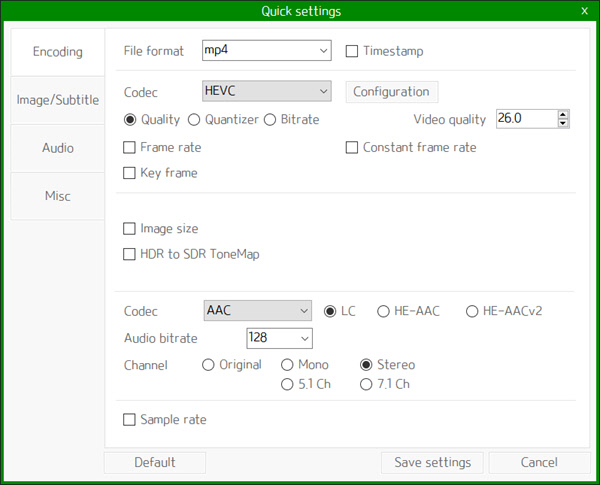Choose Mono audio channel
The width and height of the screenshot is (600, 485).
pyautogui.click(x=288, y=365)
